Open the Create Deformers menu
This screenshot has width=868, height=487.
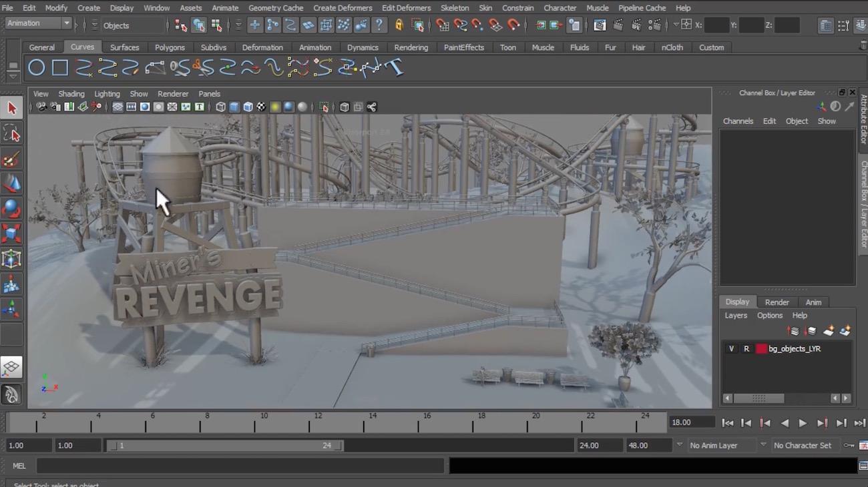click(343, 8)
